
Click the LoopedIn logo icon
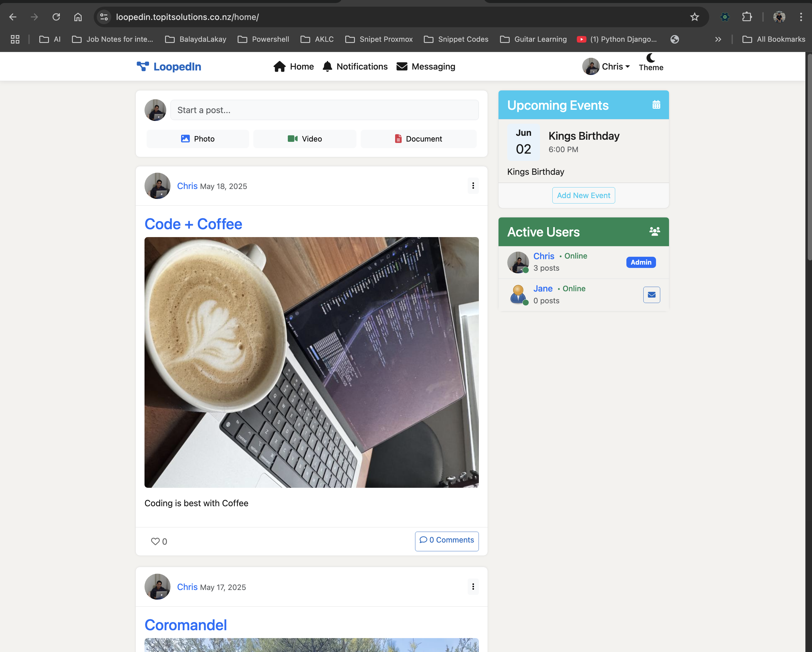click(x=143, y=66)
